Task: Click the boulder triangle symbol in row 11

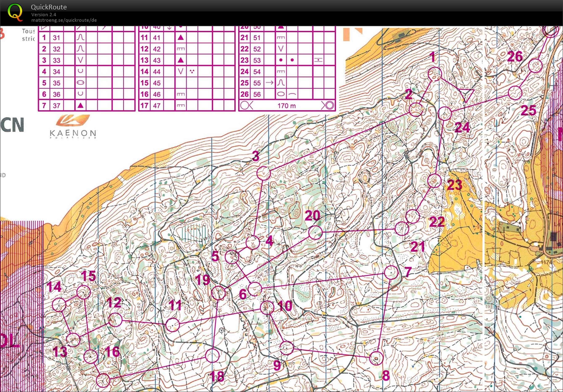Action: [181, 38]
